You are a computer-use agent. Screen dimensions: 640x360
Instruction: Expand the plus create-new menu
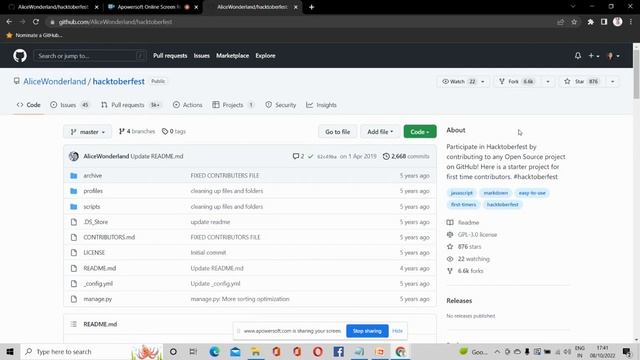pyautogui.click(x=594, y=56)
